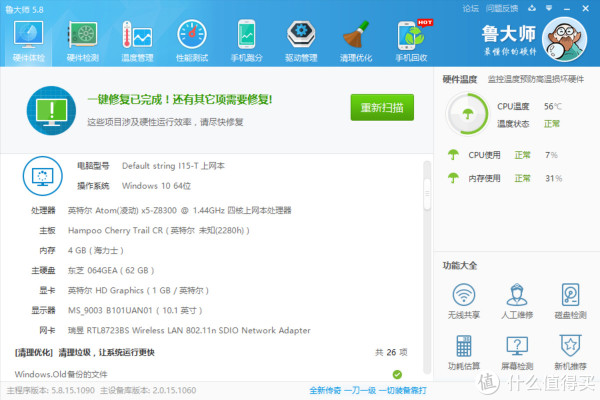
Task: Open the 问题反馈 feedback link
Action: click(502, 8)
